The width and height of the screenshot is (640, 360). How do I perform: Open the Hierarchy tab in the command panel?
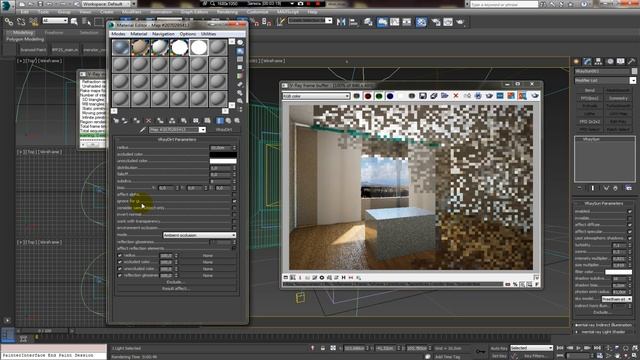(598, 61)
